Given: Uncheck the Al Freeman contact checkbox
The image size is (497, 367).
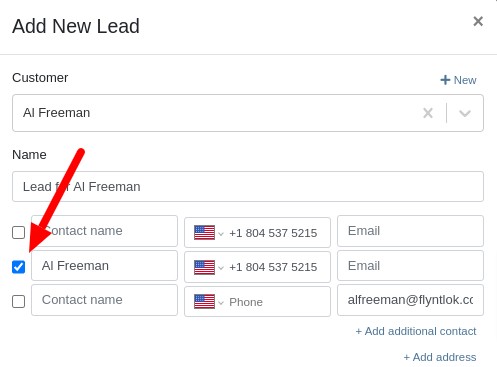Looking at the screenshot, I should tap(19, 267).
